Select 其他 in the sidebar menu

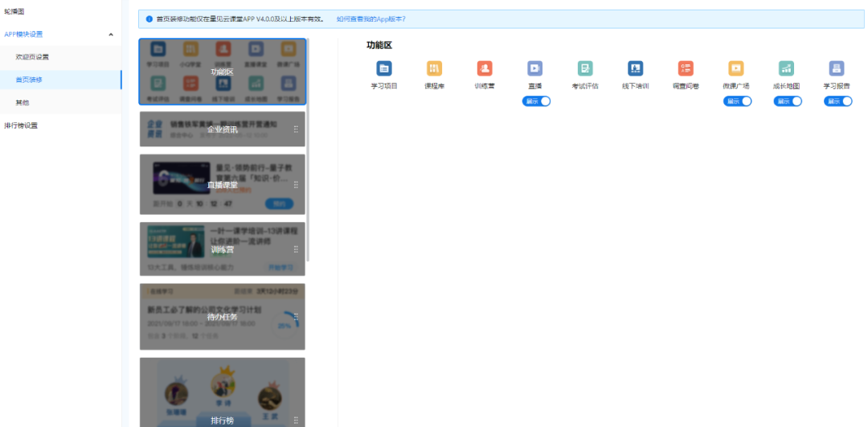pyautogui.click(x=23, y=103)
